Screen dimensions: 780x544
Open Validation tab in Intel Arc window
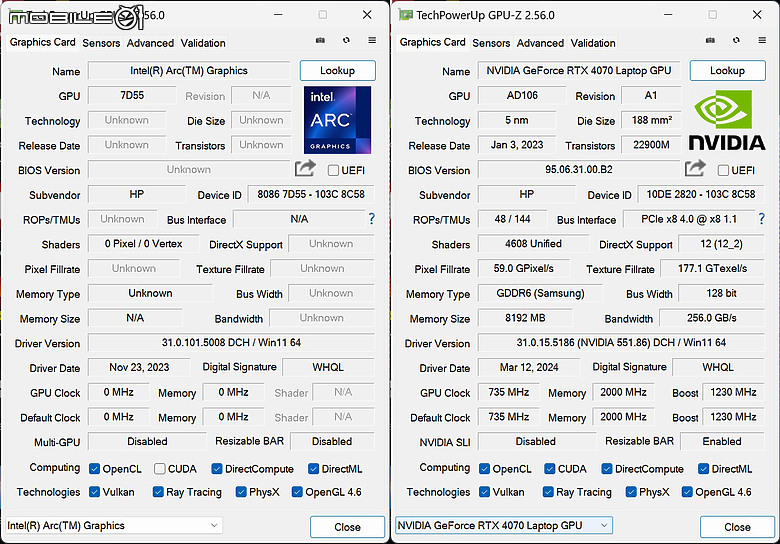pyautogui.click(x=203, y=43)
